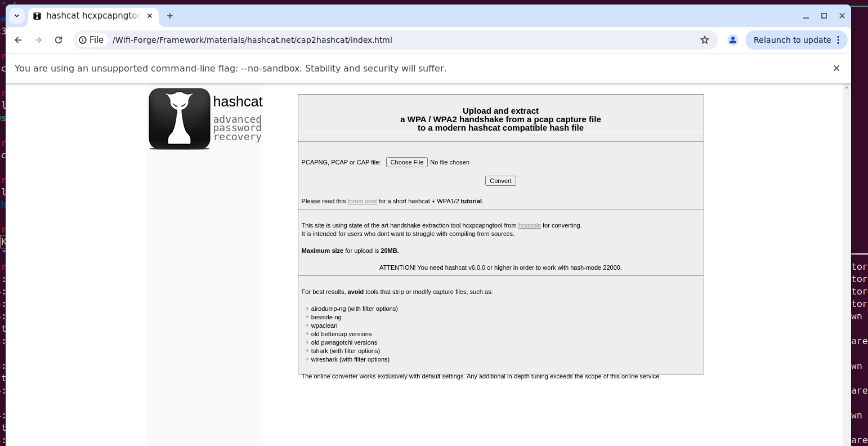
Task: Click the 'Maximum size' text line
Action: 350,251
